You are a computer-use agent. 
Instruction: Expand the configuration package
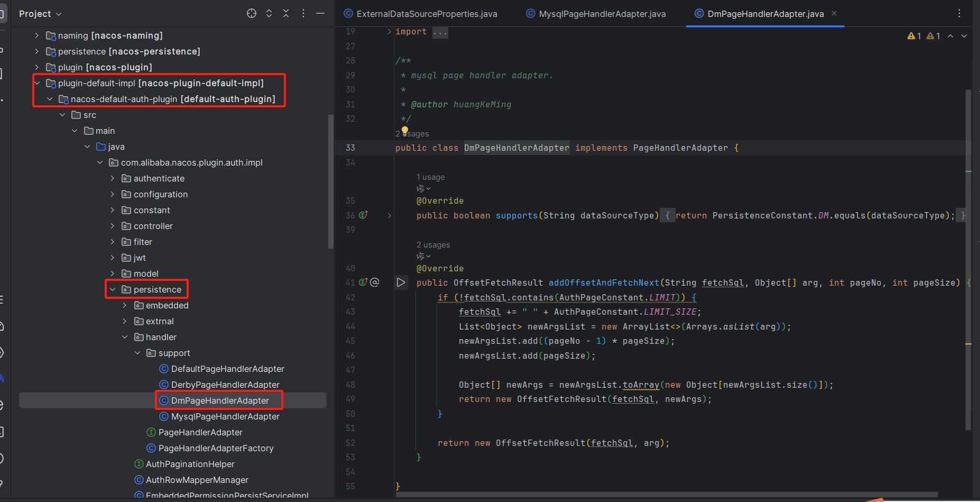click(x=112, y=194)
